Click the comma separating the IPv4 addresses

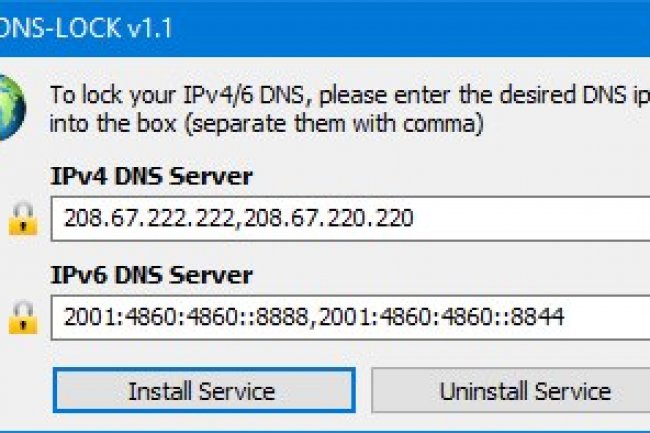tap(238, 222)
